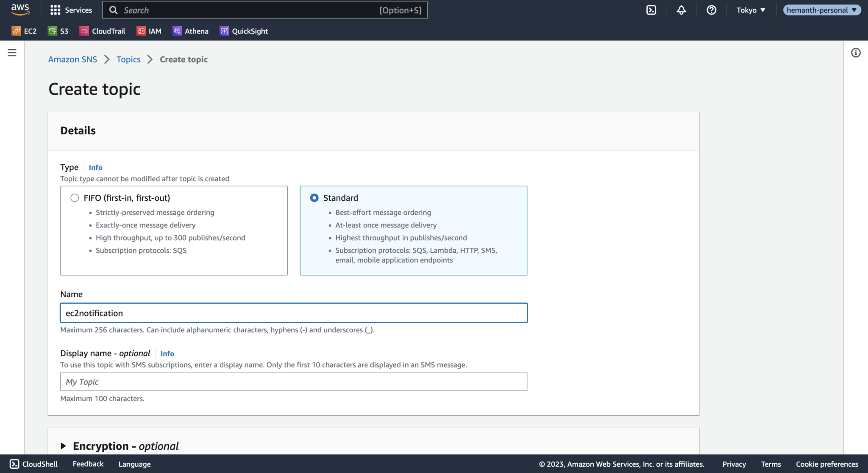868x473 pixels.
Task: Select the FIFO topic type
Action: pyautogui.click(x=75, y=197)
